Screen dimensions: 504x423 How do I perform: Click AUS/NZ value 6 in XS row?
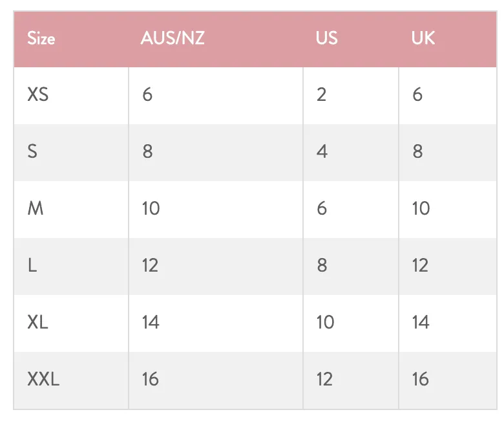[x=147, y=95]
